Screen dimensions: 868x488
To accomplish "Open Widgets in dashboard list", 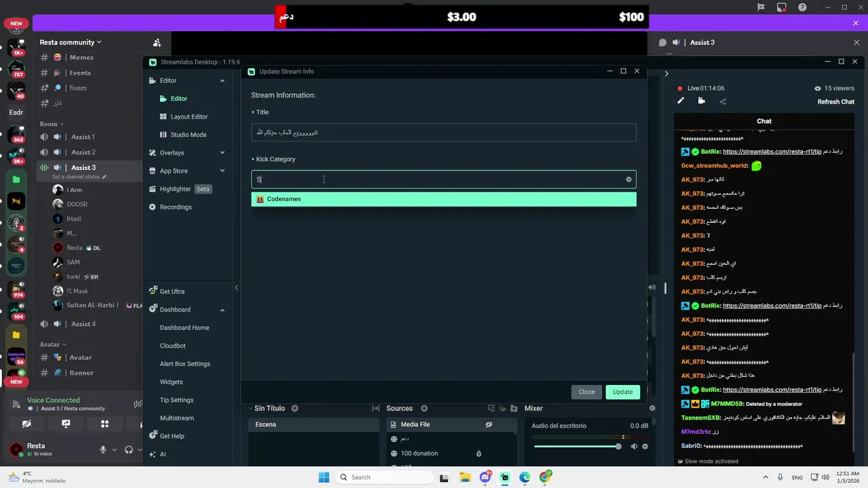I will pyautogui.click(x=172, y=382).
